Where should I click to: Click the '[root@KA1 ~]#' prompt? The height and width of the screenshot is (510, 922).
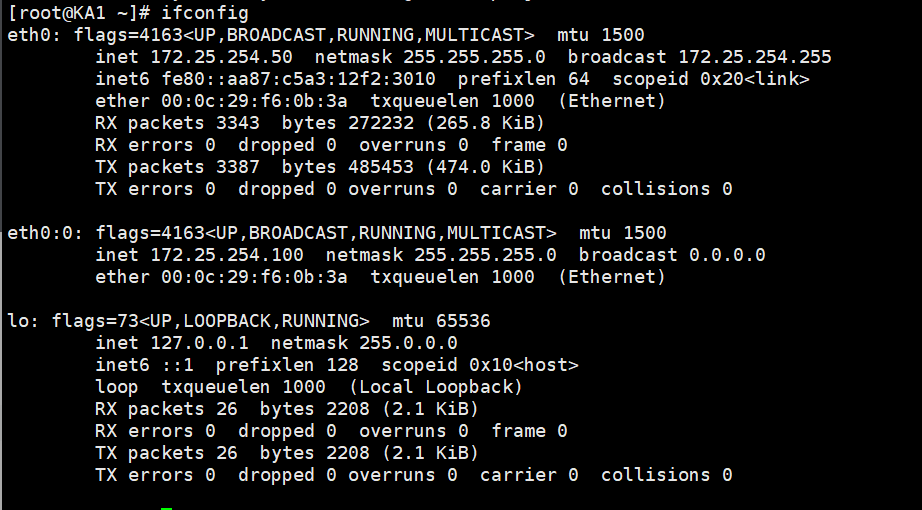(78, 13)
